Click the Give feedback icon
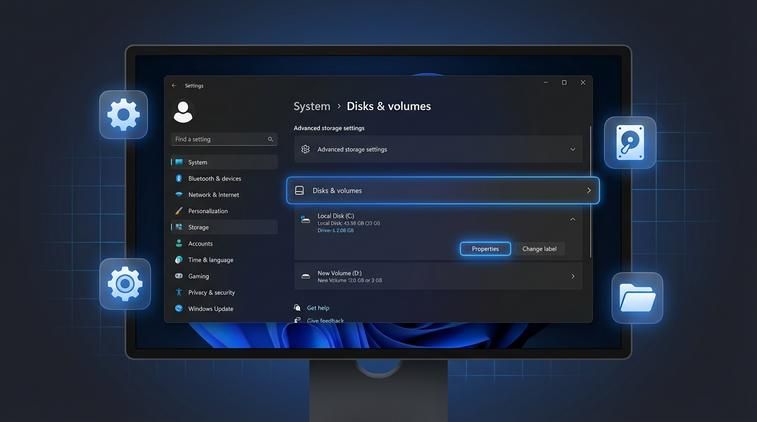 (297, 320)
